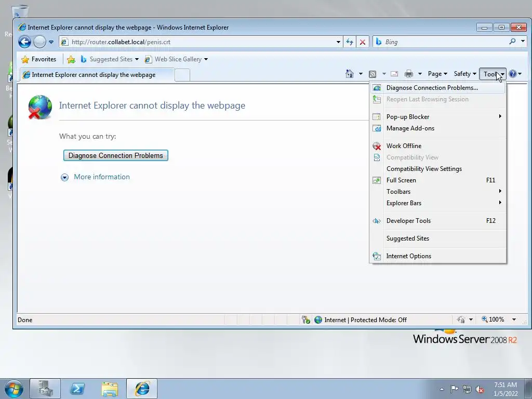Open the search provider dropdown arrow
Screen dimensions: 532x399
pos(523,42)
